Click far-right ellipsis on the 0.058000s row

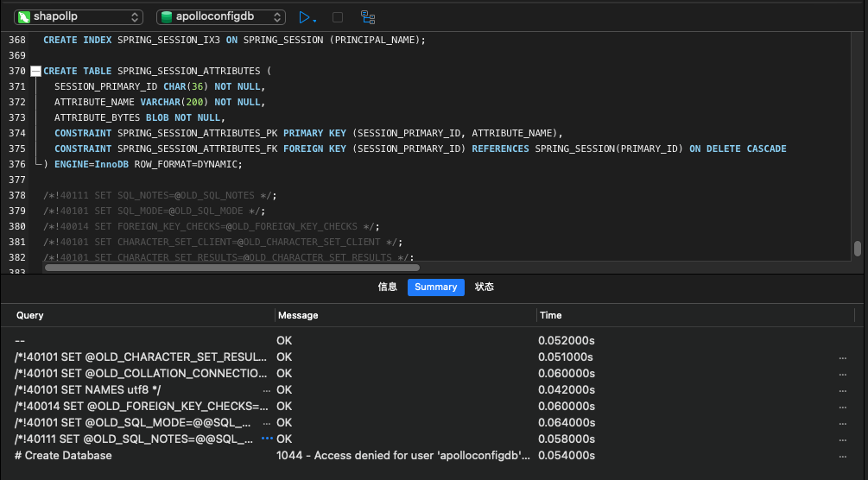[843, 440]
